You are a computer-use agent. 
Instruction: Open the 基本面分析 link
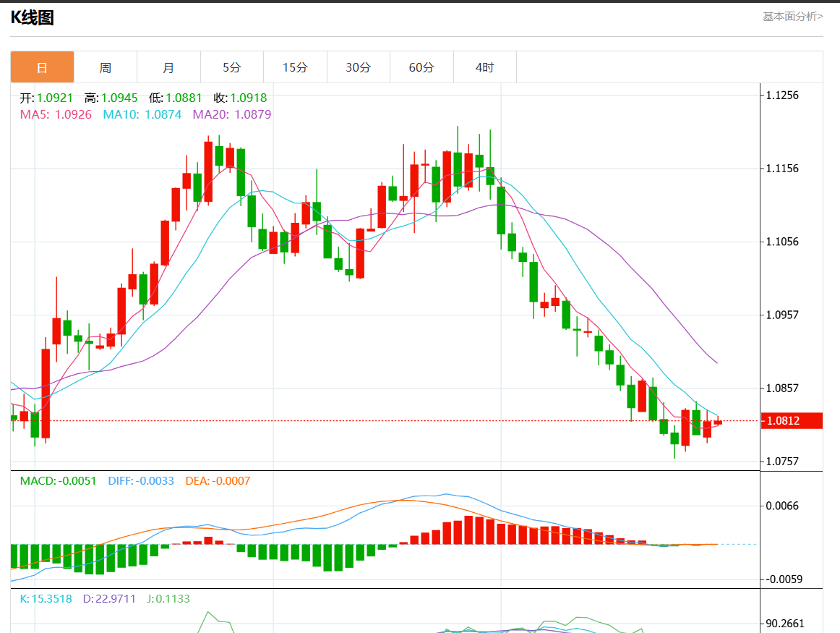[x=792, y=16]
